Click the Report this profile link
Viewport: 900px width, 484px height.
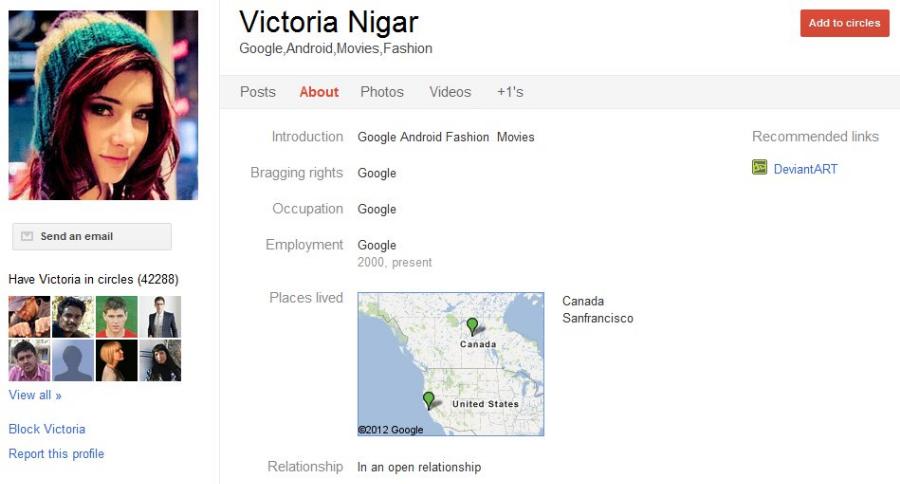click(56, 454)
